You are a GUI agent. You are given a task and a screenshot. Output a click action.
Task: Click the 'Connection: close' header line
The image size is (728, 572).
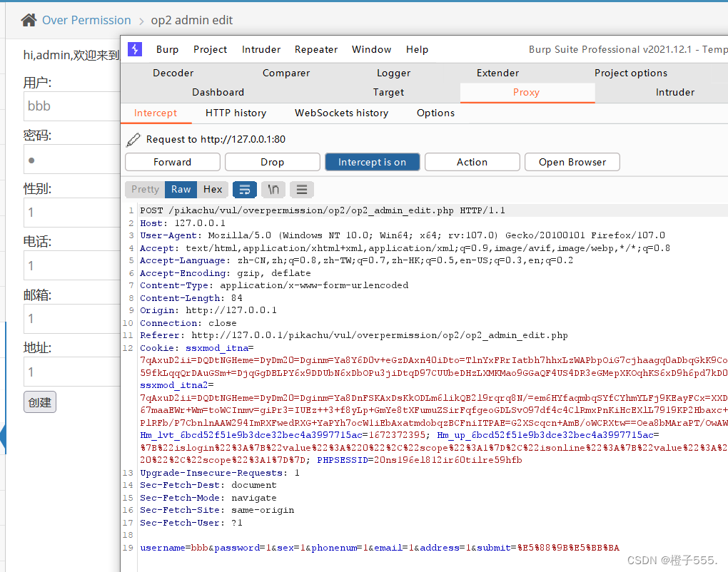[x=188, y=323]
